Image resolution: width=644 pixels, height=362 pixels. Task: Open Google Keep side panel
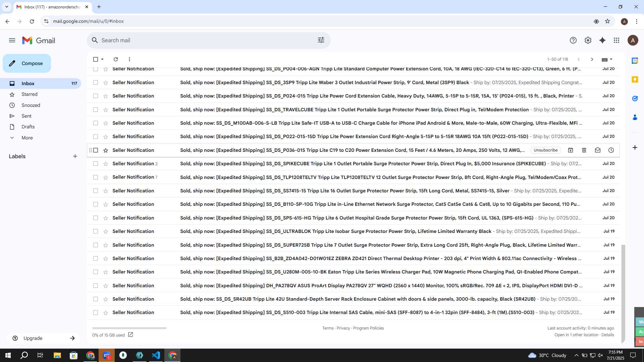(635, 79)
